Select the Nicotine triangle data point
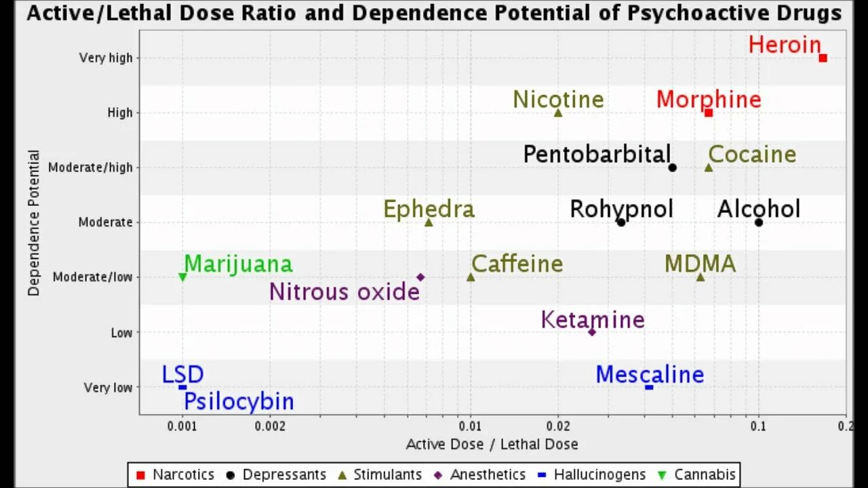868x488 pixels. pos(558,113)
